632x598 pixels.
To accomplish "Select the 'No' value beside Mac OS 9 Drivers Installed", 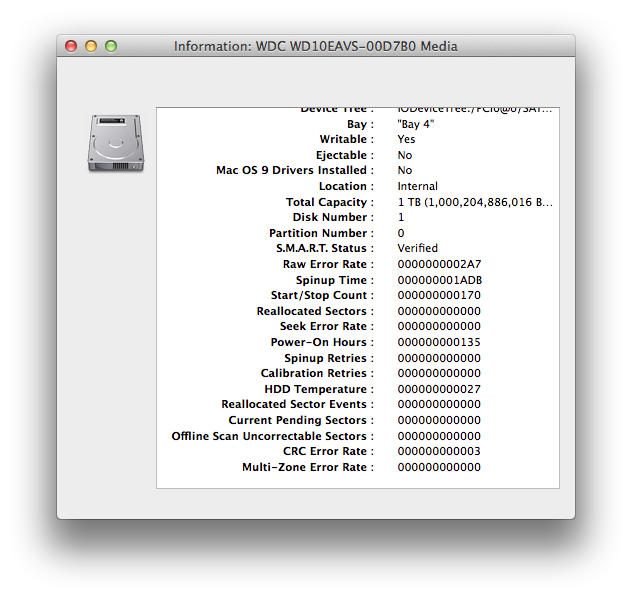I will click(x=405, y=170).
